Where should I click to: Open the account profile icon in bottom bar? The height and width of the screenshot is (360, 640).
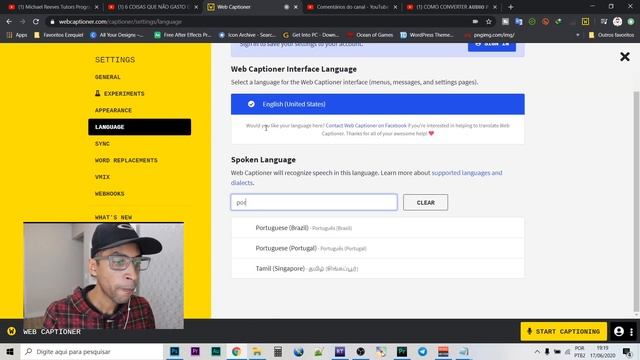pyautogui.click(x=619, y=331)
